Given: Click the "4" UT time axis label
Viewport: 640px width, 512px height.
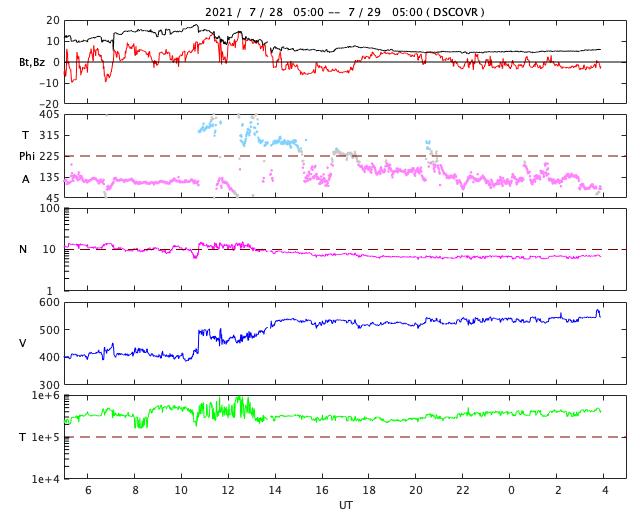Looking at the screenshot, I should click(605, 490).
